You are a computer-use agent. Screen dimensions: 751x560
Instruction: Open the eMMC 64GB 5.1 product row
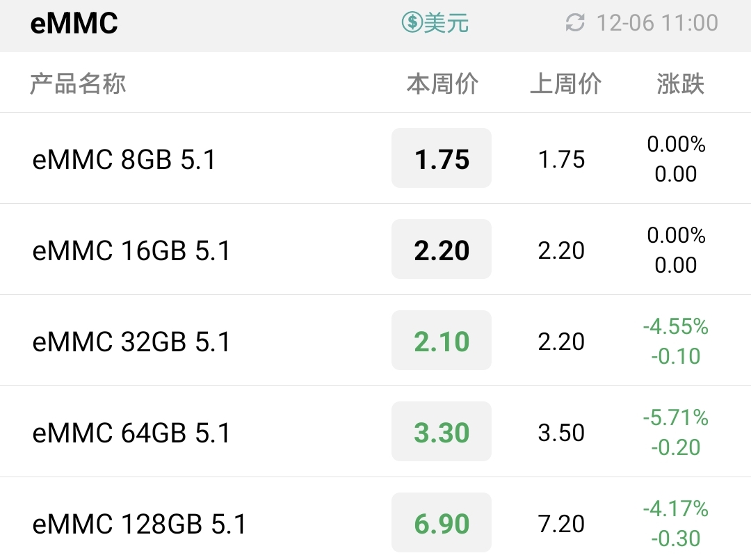click(x=375, y=431)
